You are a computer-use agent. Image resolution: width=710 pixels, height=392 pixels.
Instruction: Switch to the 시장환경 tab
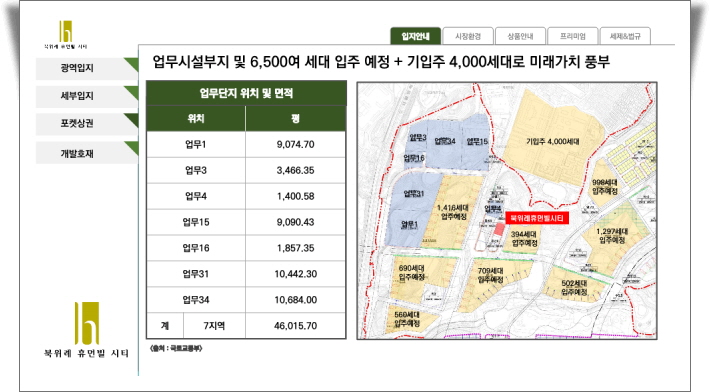click(468, 36)
